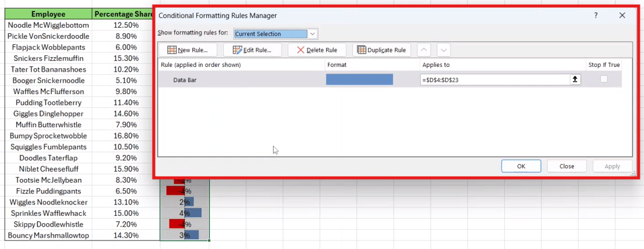Screen dimensions: 644x249
Task: Select cell Pickle VonSnickerdoodle
Action: click(48, 36)
